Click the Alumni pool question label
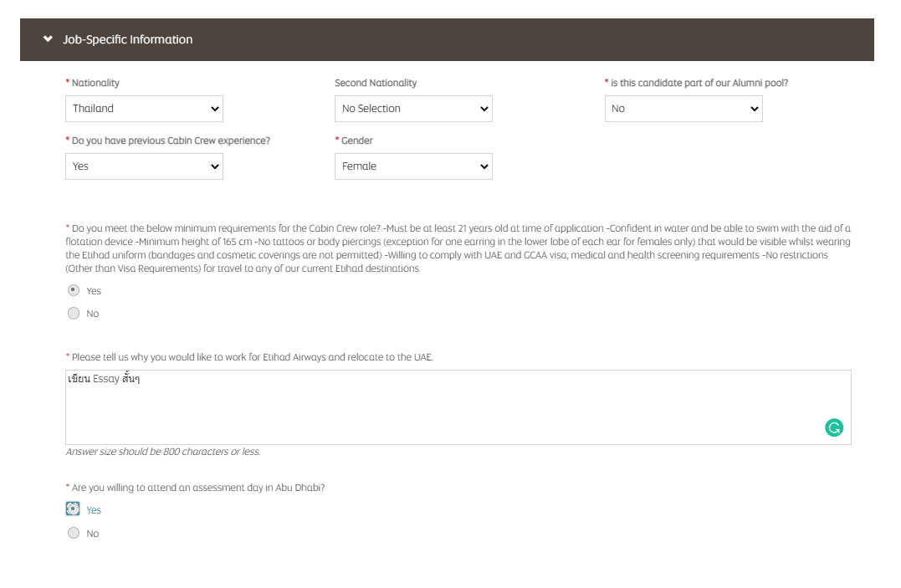This screenshot has width=901, height=588. [699, 83]
